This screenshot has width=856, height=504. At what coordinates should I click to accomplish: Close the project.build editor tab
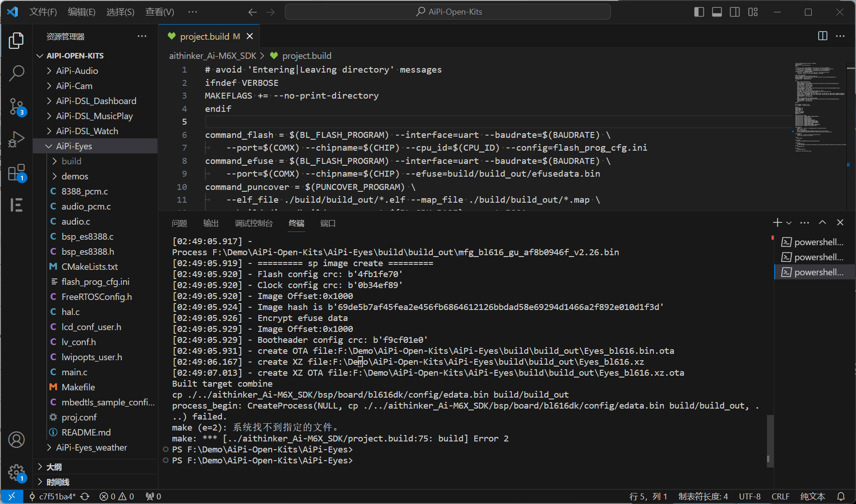pyautogui.click(x=250, y=36)
